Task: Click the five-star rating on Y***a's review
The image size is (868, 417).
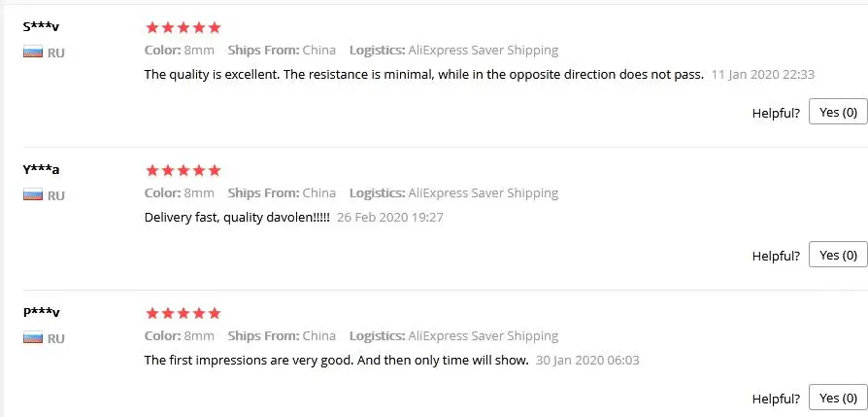Action: [x=183, y=170]
